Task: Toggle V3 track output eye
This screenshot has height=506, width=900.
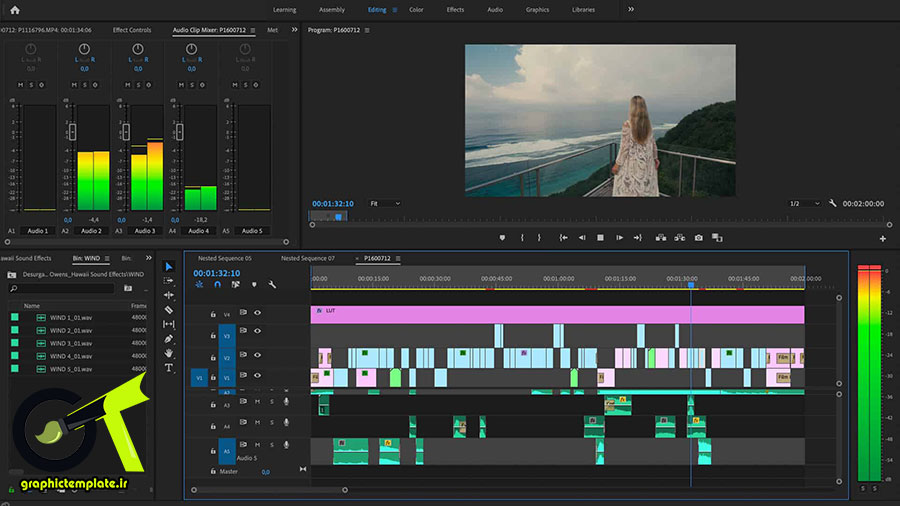Action: 257,331
